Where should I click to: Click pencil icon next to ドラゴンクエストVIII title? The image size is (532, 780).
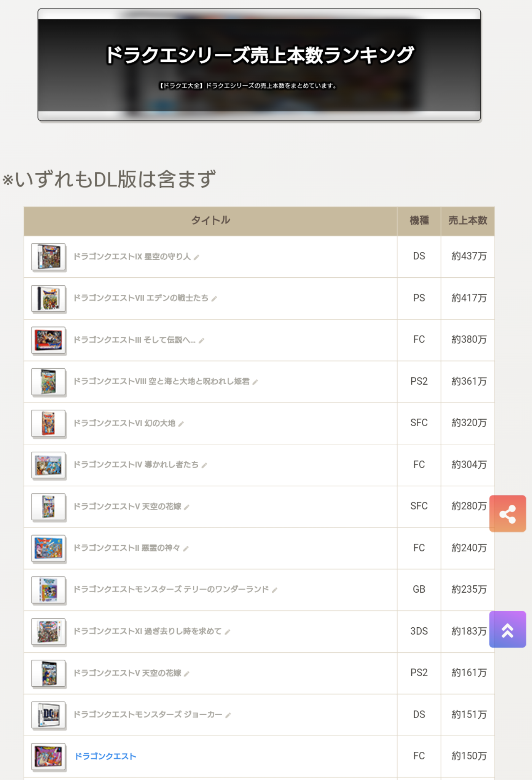point(255,382)
